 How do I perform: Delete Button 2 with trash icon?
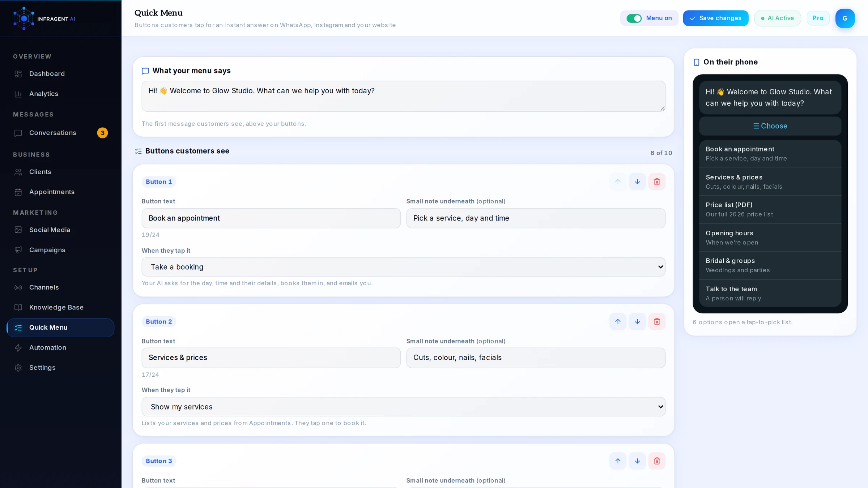(657, 321)
